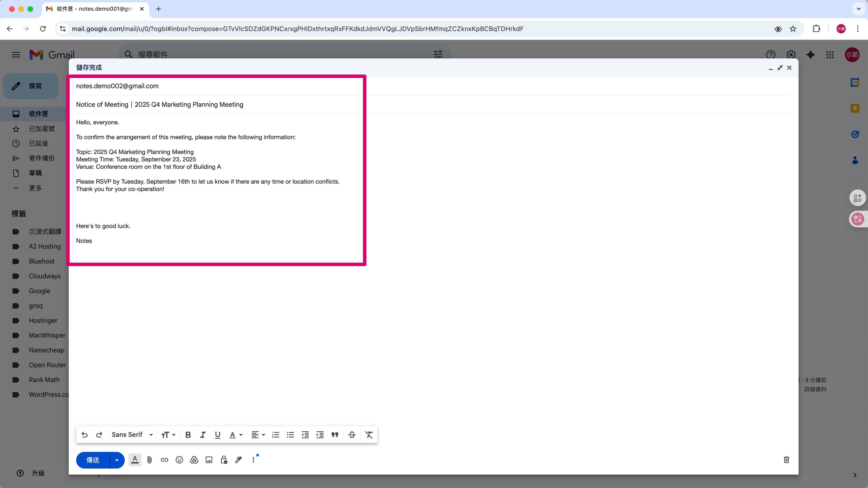The image size is (868, 488).
Task: Open browser extensions puzzle icon
Action: tap(816, 29)
